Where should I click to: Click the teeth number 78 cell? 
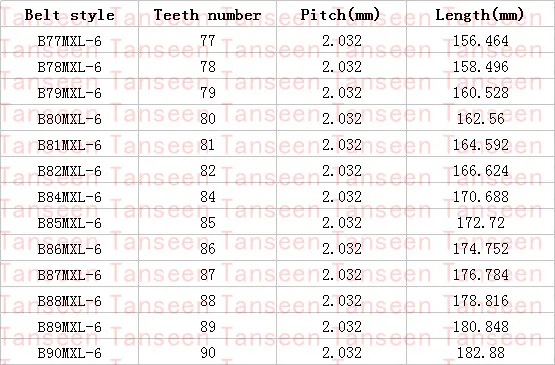click(x=208, y=67)
